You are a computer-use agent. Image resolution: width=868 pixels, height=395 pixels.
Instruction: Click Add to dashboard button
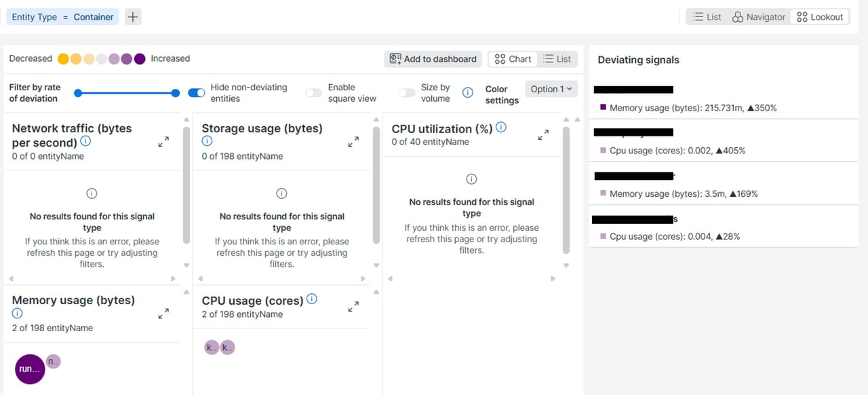coord(433,59)
